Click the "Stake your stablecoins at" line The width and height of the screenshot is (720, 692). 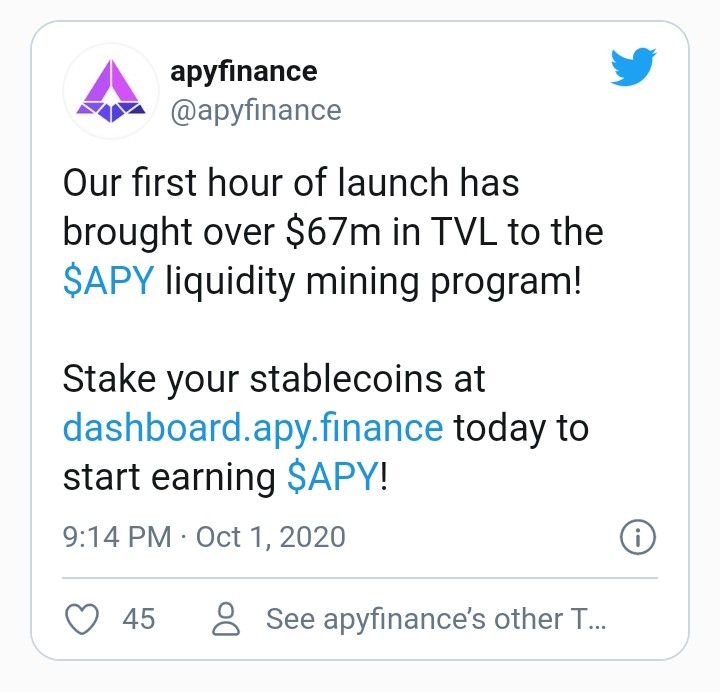(274, 379)
